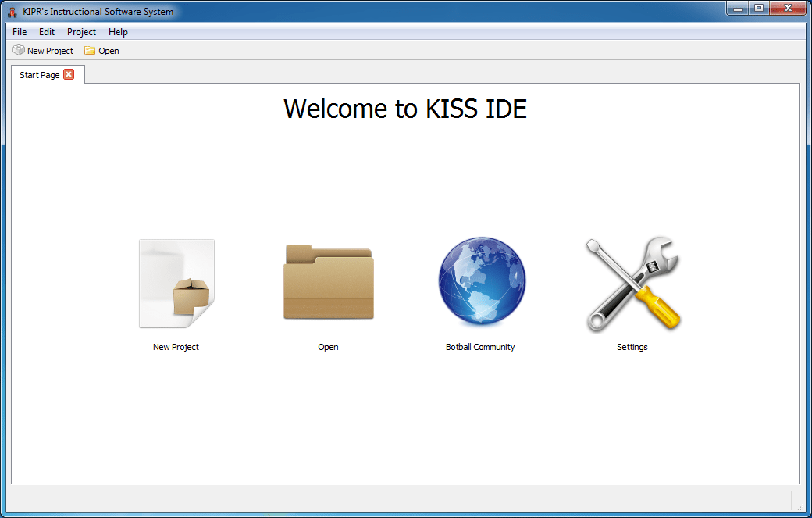Screen dimensions: 812x518
Task: Click Open in the toolbar
Action: (x=102, y=50)
